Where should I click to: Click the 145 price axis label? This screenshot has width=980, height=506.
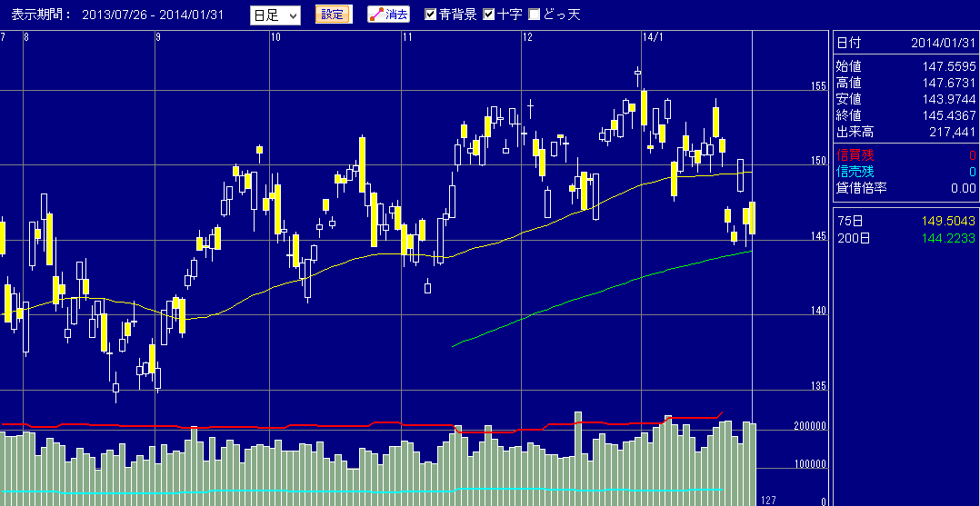click(819, 235)
